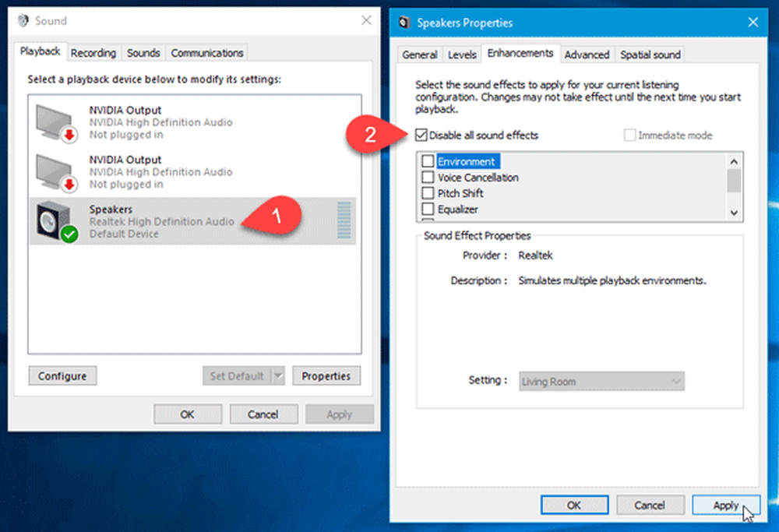
Task: Click the Speakers Properties title bar icon
Action: 404,23
